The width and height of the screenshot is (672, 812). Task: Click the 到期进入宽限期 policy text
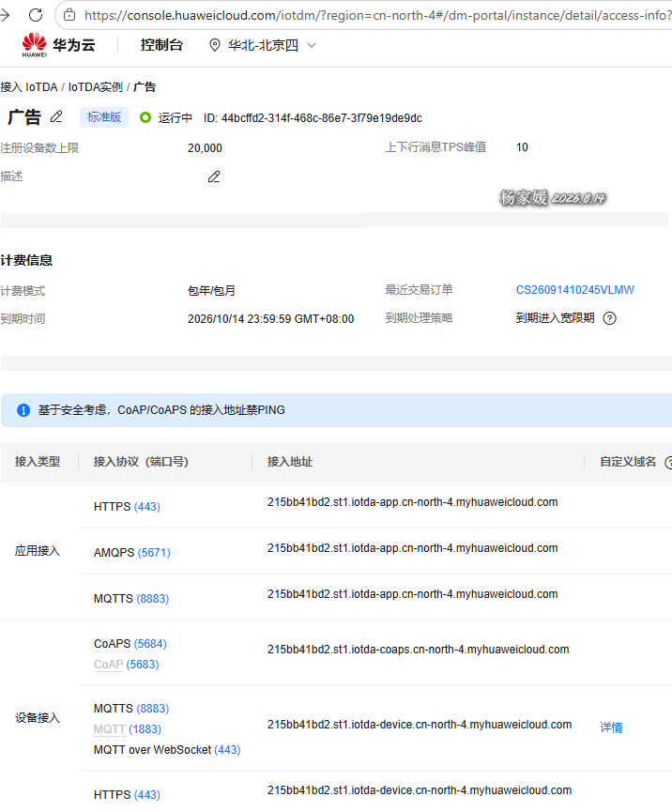[555, 318]
